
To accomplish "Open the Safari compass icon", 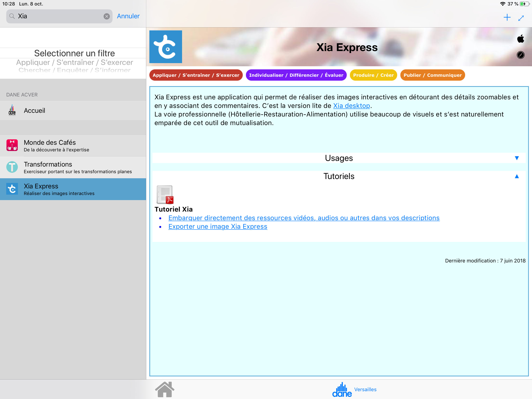I will tap(521, 55).
